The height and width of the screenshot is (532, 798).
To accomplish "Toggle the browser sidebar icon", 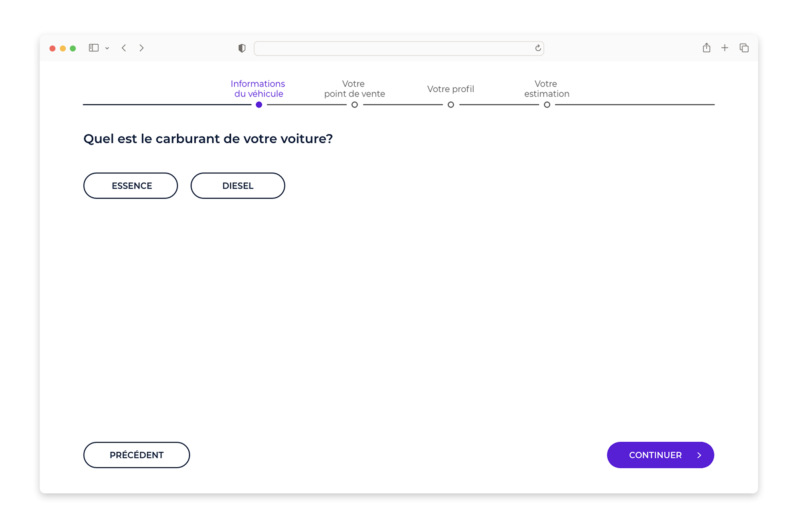I will point(94,48).
